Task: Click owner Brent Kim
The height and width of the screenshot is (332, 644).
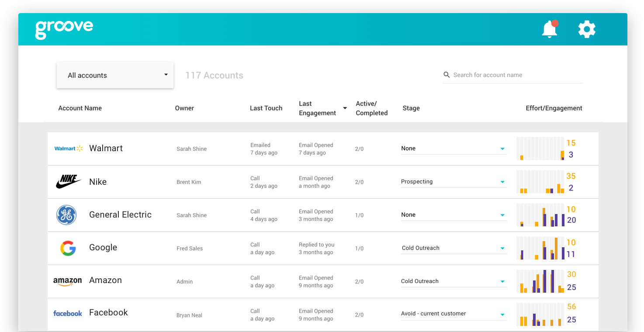Action: (x=189, y=182)
